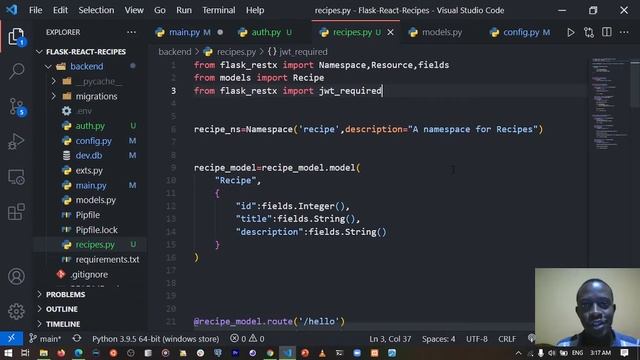Image resolution: width=640 pixels, height=360 pixels.
Task: Open the Run menu
Action: (x=184, y=10)
